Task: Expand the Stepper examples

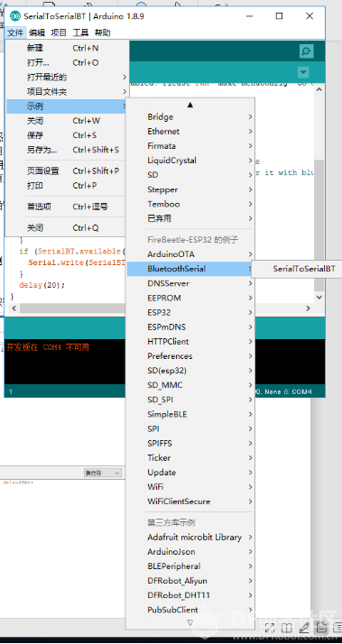Action: pyautogui.click(x=190, y=189)
